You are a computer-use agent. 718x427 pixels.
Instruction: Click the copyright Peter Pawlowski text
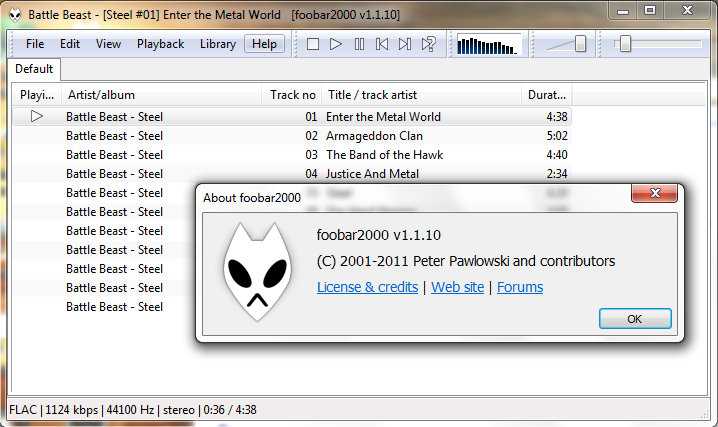[x=466, y=261]
